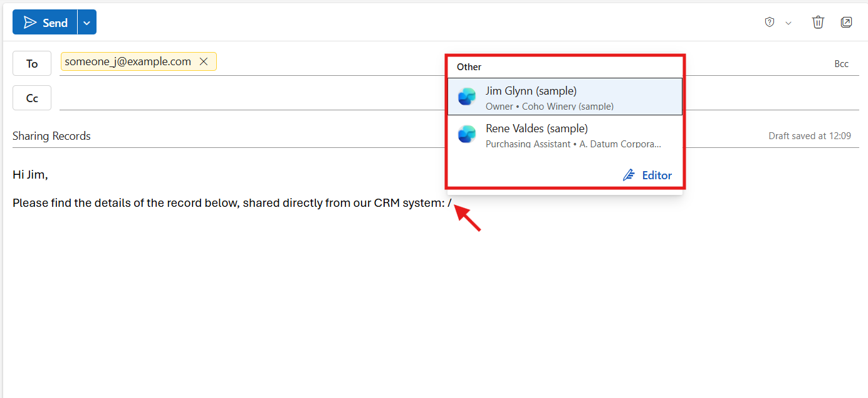Click inside the Cc recipients field
The image size is (868, 398).
click(x=251, y=98)
